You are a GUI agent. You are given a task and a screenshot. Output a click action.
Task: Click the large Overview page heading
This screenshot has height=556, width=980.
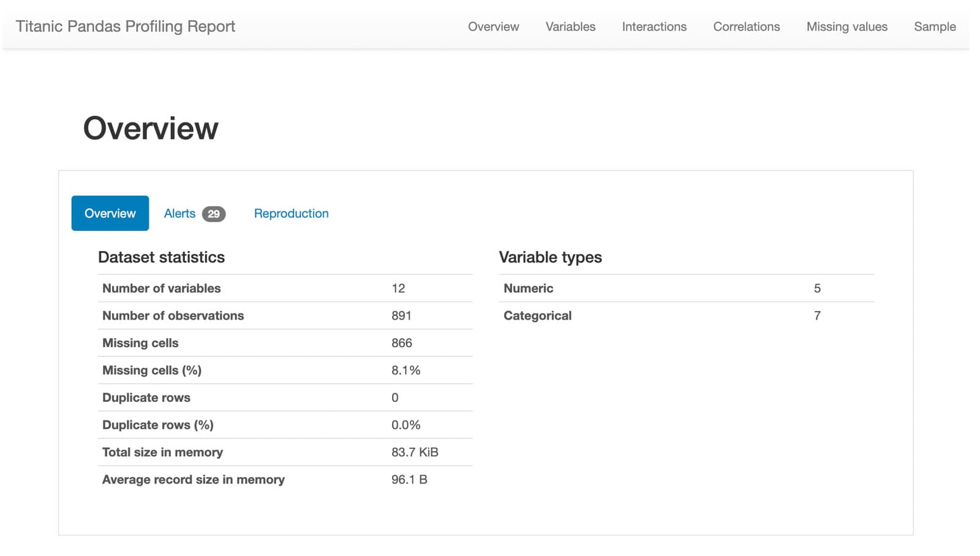151,128
